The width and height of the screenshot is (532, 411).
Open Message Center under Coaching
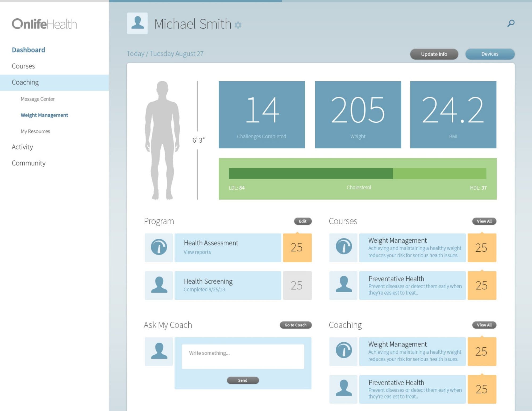tap(38, 99)
